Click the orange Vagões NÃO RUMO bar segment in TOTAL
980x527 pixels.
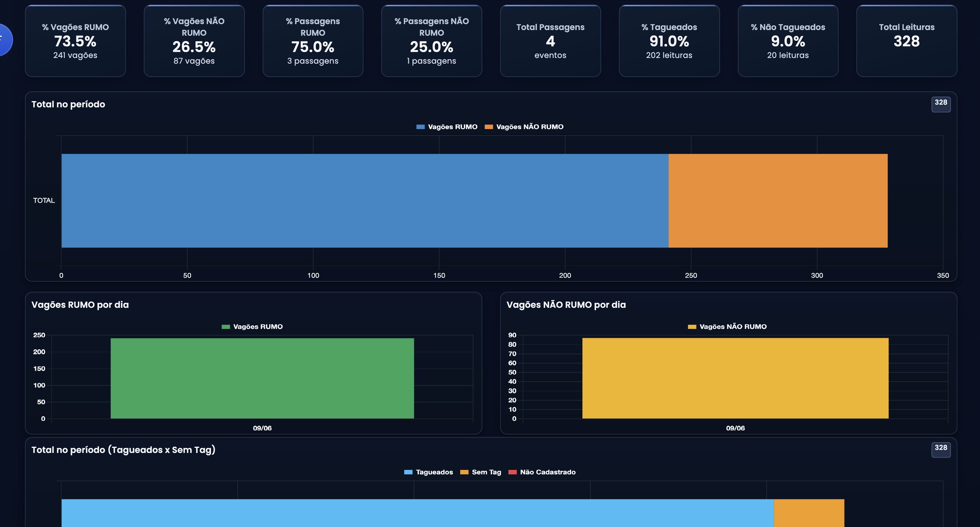778,201
